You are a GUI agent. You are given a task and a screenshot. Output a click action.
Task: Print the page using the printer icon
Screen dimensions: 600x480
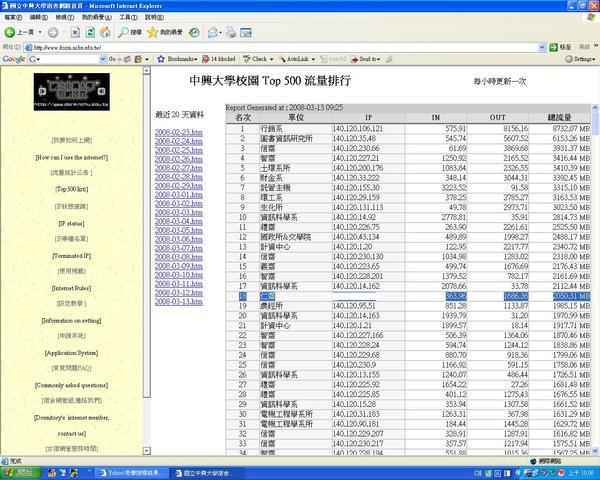[231, 33]
